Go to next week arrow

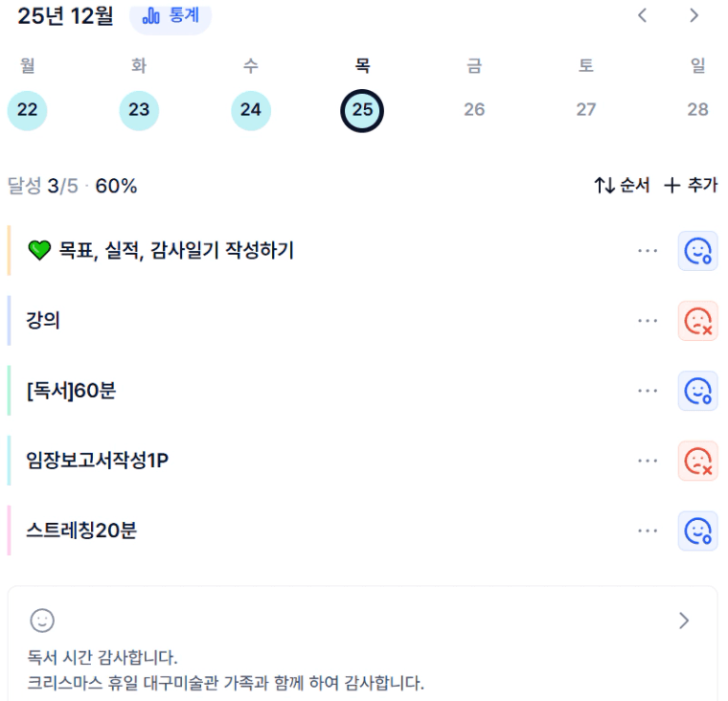(x=694, y=15)
